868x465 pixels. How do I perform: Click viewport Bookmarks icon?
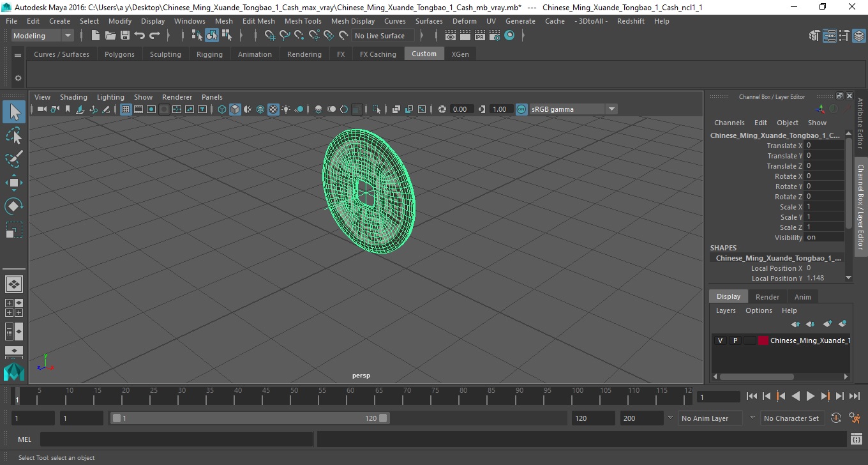point(68,109)
